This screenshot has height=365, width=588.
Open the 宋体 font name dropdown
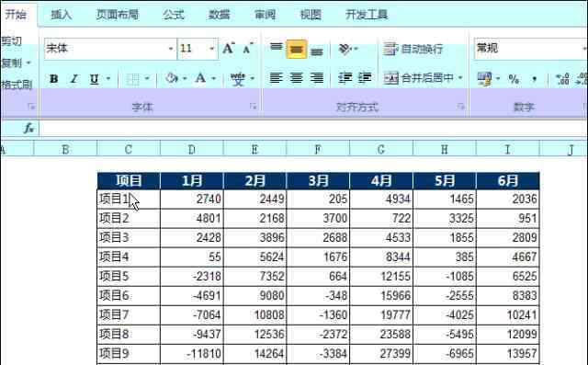(171, 49)
